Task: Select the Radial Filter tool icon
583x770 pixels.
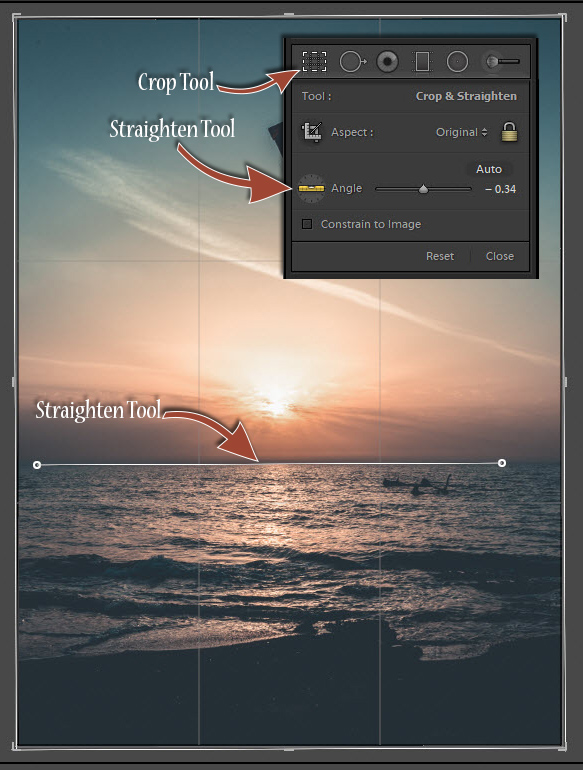Action: (457, 62)
